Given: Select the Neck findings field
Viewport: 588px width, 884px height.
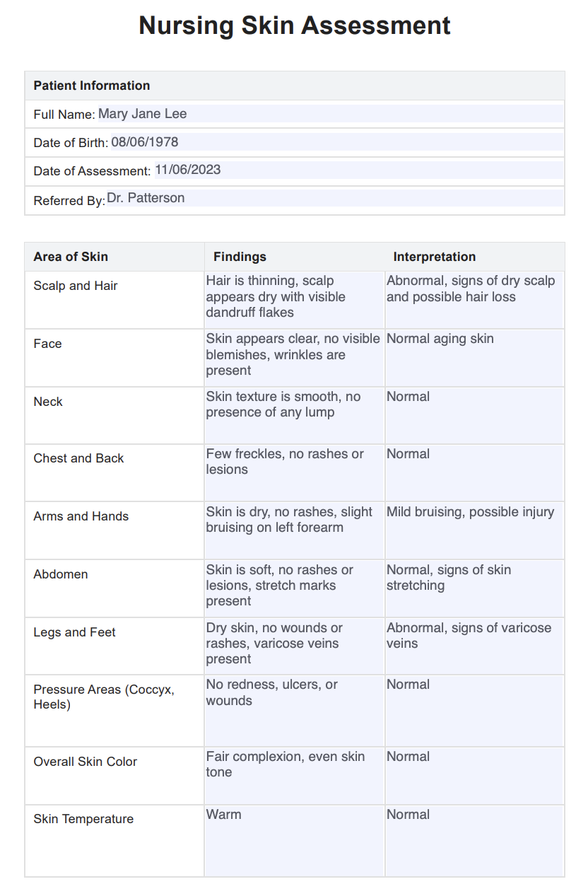Looking at the screenshot, I should (294, 416).
